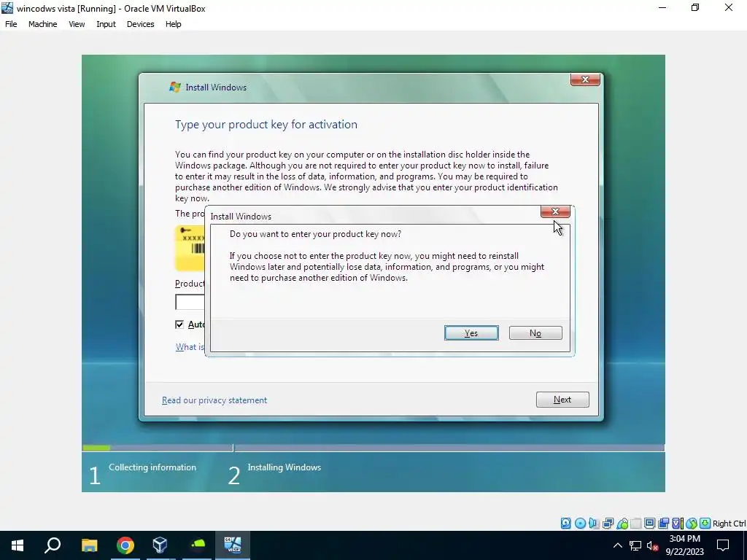Open the network adapter status icon
The height and width of the screenshot is (560, 747).
(608, 524)
